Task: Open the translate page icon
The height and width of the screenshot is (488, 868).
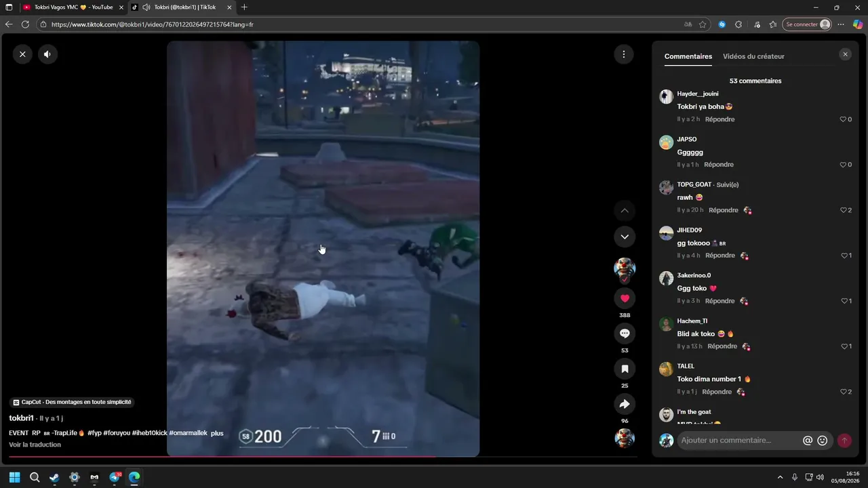Action: click(x=688, y=24)
